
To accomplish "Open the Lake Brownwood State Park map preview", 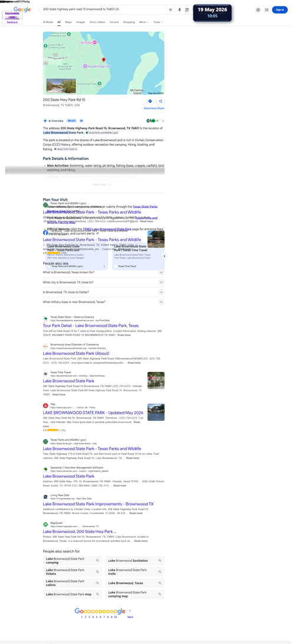I will tap(103, 63).
